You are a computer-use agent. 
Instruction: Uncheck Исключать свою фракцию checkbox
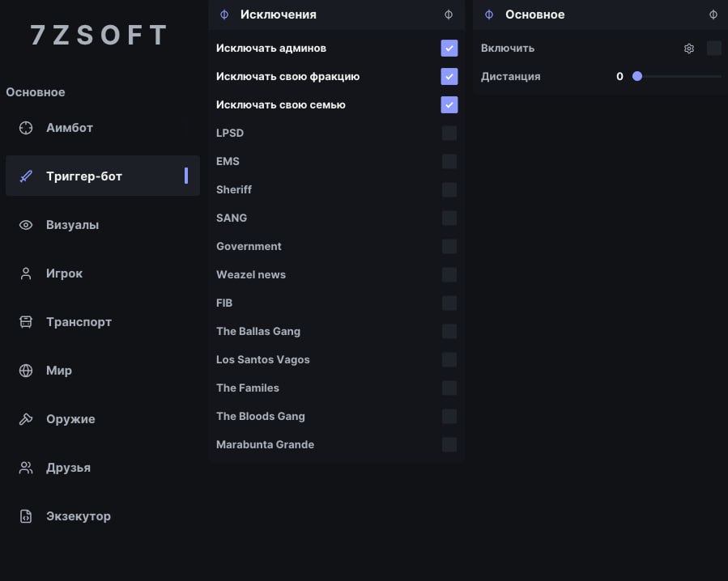click(449, 77)
